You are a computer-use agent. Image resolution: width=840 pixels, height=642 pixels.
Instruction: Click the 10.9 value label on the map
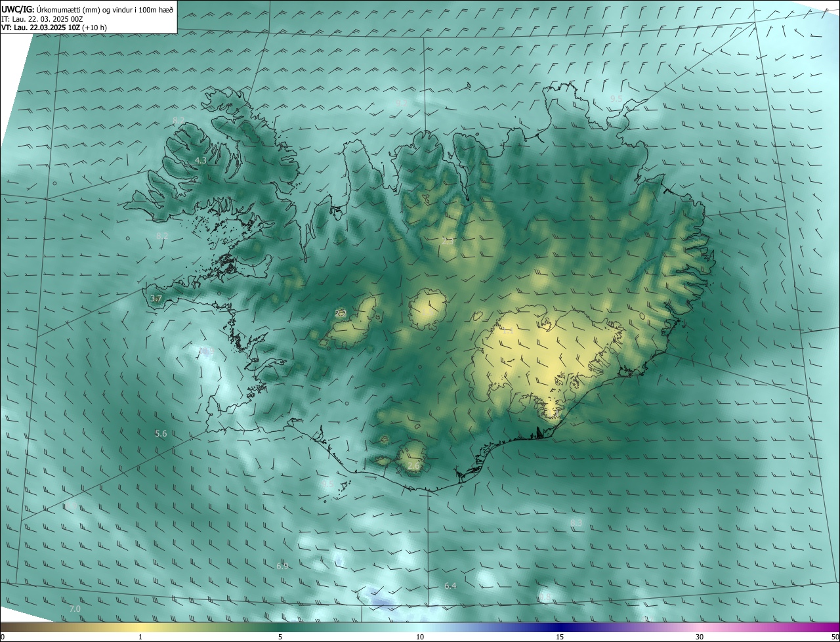(x=206, y=352)
